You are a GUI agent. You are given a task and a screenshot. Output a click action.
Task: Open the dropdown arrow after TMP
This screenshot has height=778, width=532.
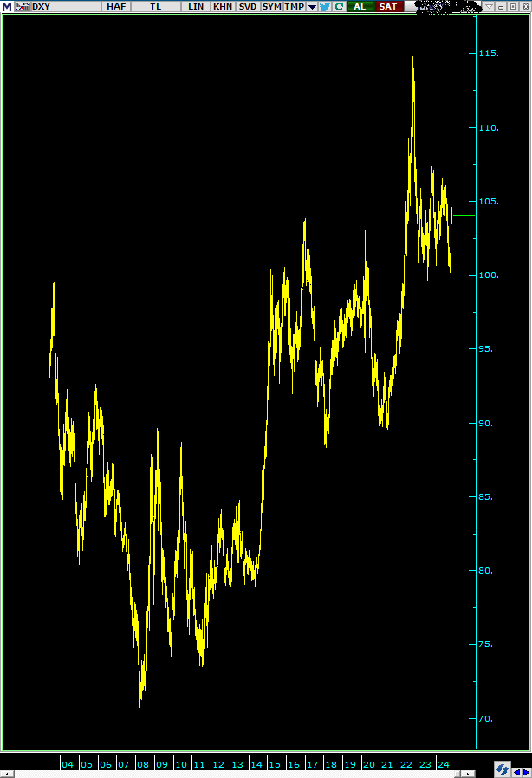click(x=312, y=6)
